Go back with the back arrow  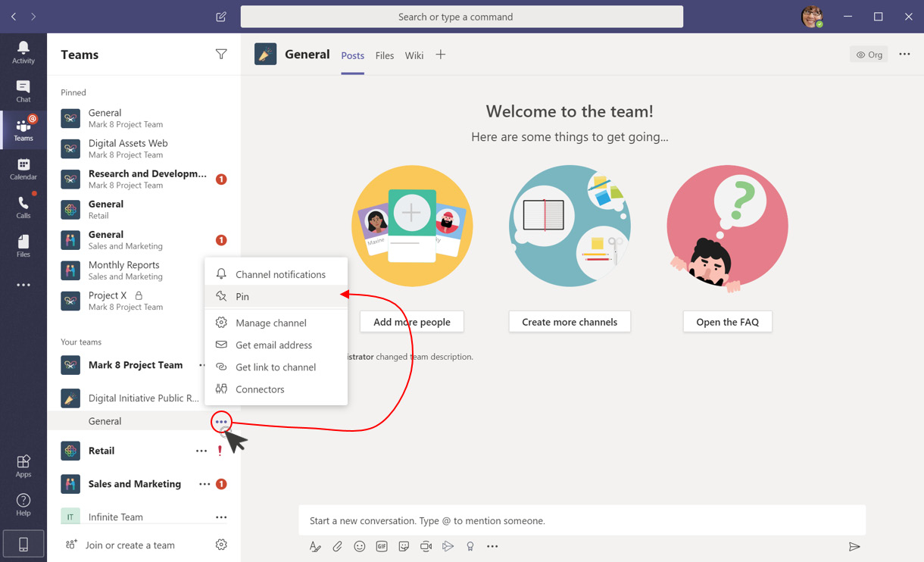14,17
